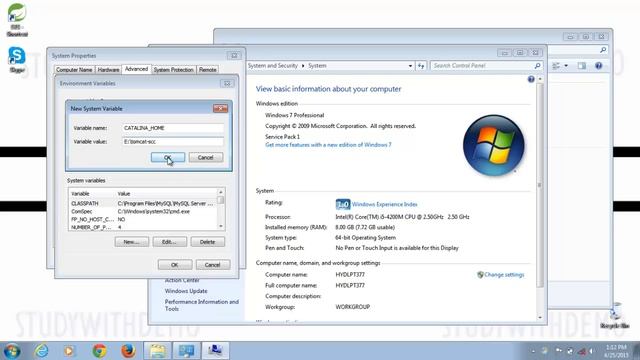Close the System Properties window
The height and width of the screenshot is (360, 640).
coord(234,56)
